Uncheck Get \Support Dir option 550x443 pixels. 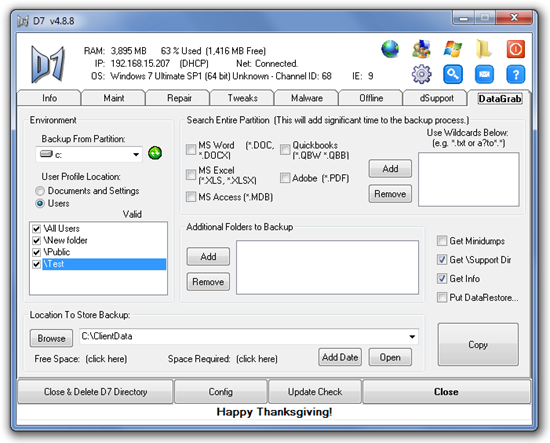(x=442, y=260)
